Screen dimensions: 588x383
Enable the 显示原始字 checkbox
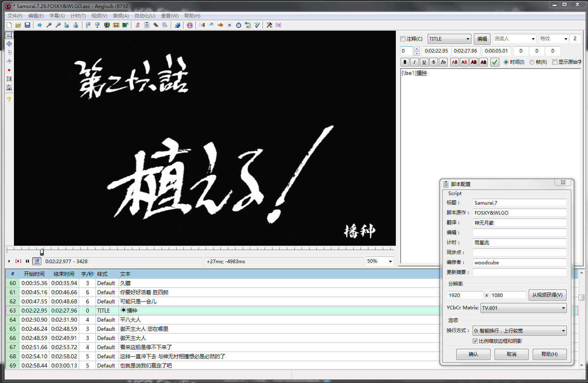pyautogui.click(x=555, y=62)
